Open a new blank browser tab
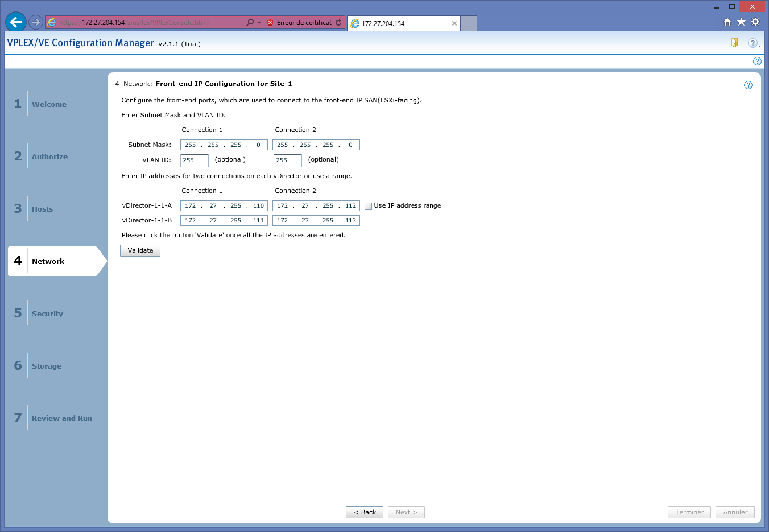 [x=468, y=23]
